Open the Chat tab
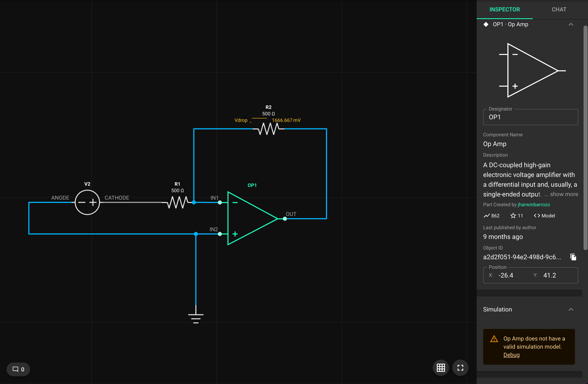Image resolution: width=588 pixels, height=384 pixels. tap(559, 9)
